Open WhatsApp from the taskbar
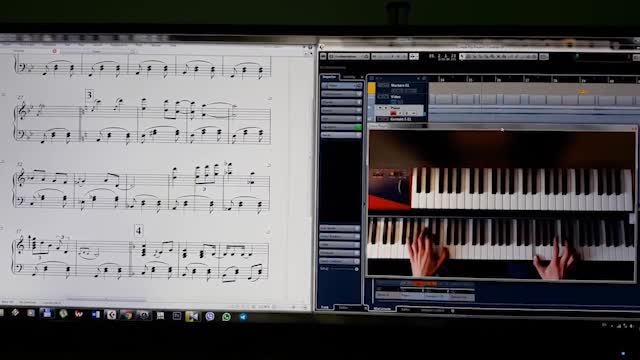 click(x=227, y=317)
